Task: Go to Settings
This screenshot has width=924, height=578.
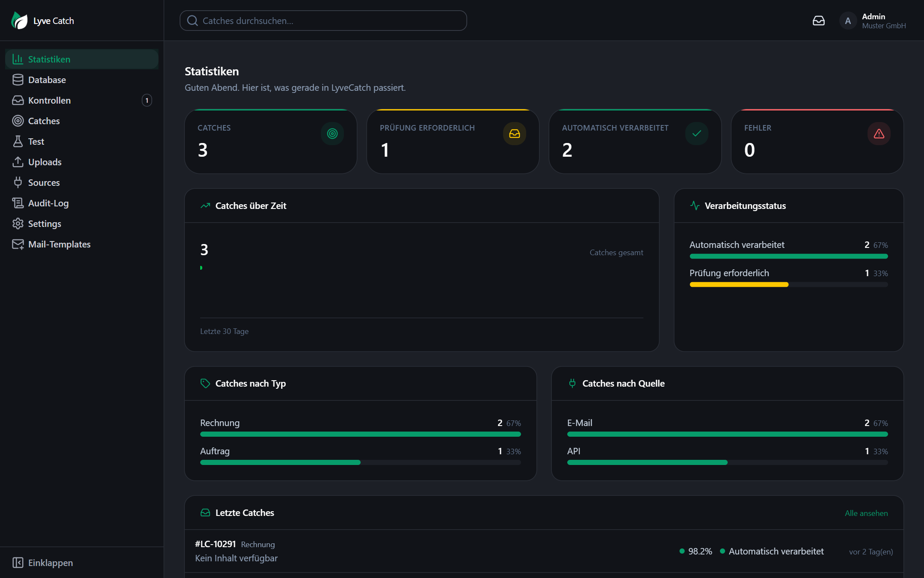Action: coord(82,223)
